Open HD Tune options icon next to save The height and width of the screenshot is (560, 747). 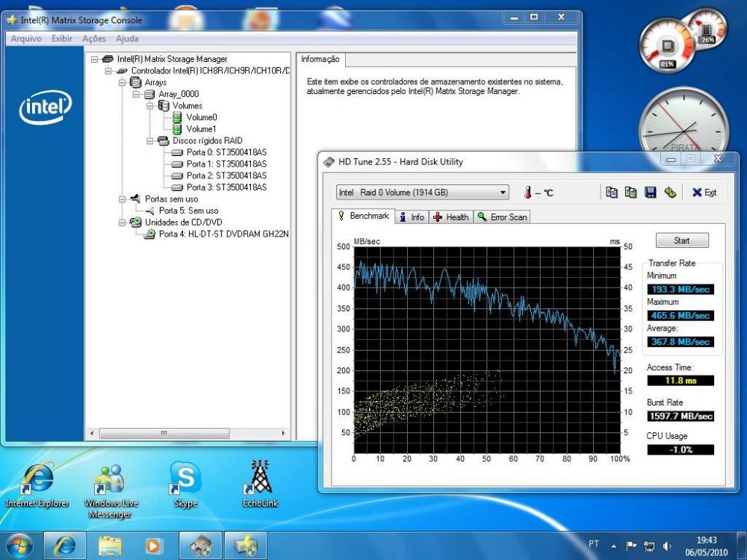669,193
